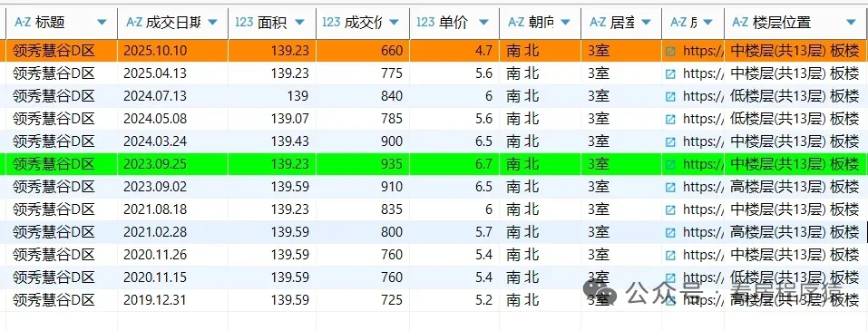Expand the 标题 column filter arrow
The image size is (868, 331).
(x=102, y=23)
